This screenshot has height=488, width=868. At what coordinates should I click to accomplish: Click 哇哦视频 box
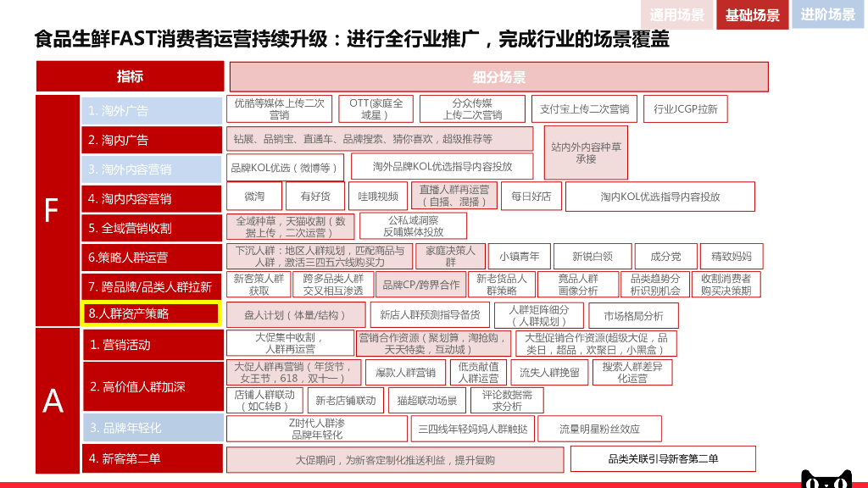(x=378, y=197)
